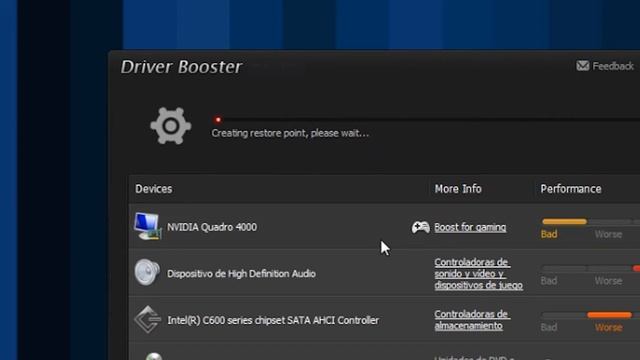Click the Devices column header
Image resolution: width=640 pixels, height=360 pixels.
click(x=153, y=189)
